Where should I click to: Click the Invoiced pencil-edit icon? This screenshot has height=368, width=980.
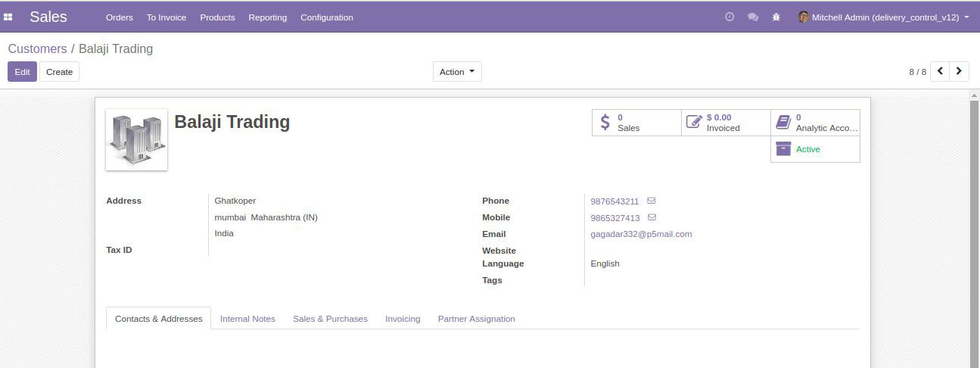click(694, 122)
